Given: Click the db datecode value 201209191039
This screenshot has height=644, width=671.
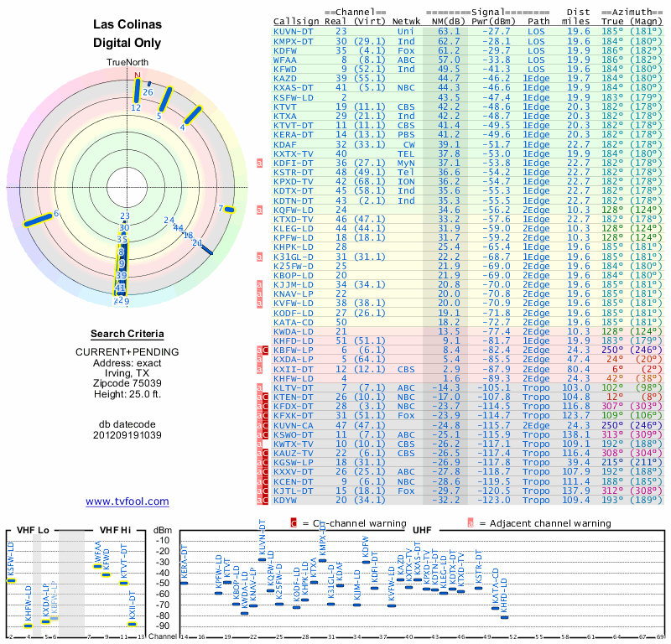Looking at the screenshot, I should click(x=127, y=435).
